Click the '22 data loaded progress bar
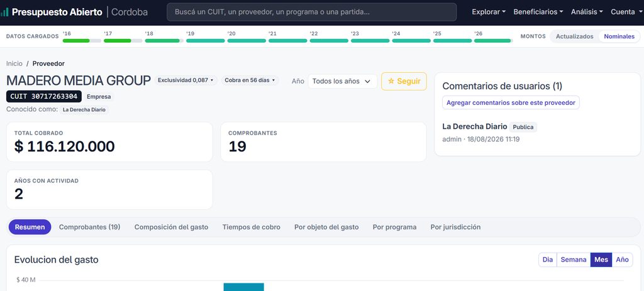 [x=329, y=41]
